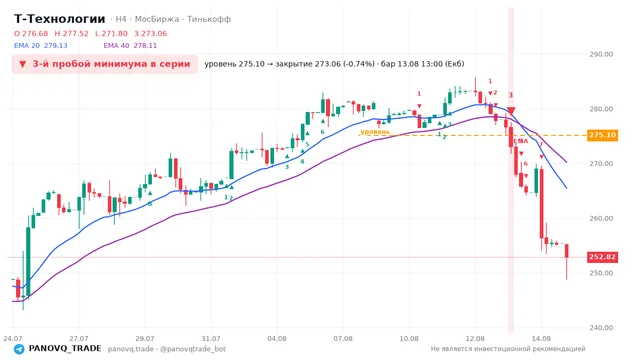Click the PANOVQ_TRADE brand name
The image size is (640, 360).
pos(65,349)
